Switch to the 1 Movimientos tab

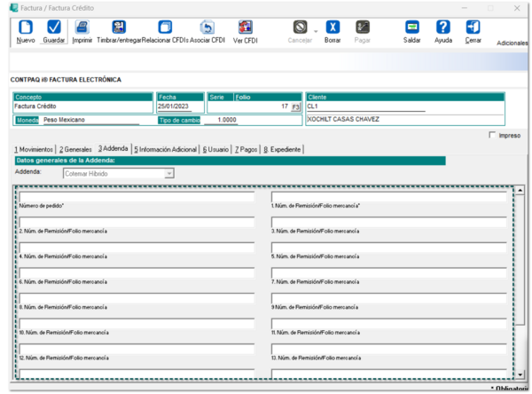(x=35, y=148)
